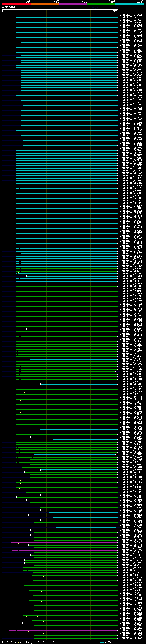146x644 pixels.
Task: Click the cyan ~100% identity legend segment
Action: 130,4
